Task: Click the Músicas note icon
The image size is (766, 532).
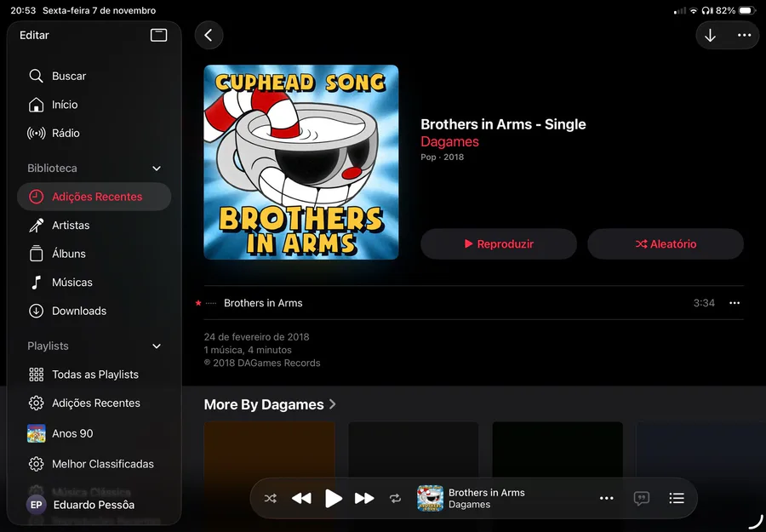Action: click(x=36, y=283)
